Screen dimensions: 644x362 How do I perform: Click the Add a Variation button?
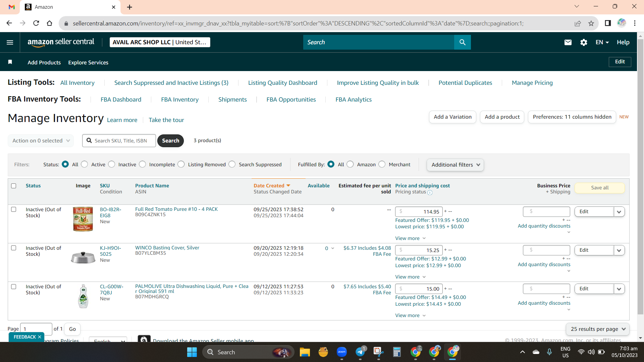pyautogui.click(x=453, y=117)
